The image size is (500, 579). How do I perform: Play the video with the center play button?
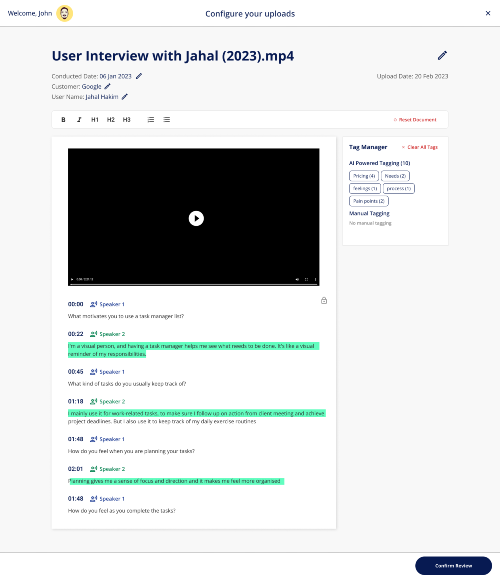coord(196,218)
